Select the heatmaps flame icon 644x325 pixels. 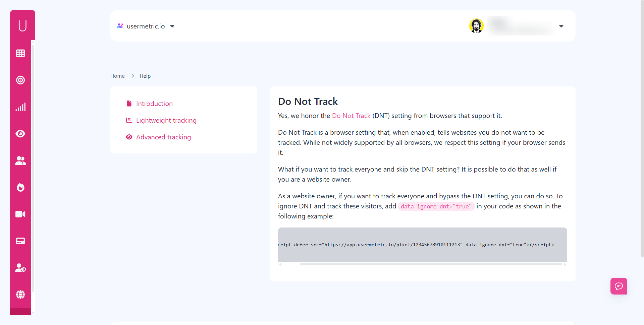[20, 187]
